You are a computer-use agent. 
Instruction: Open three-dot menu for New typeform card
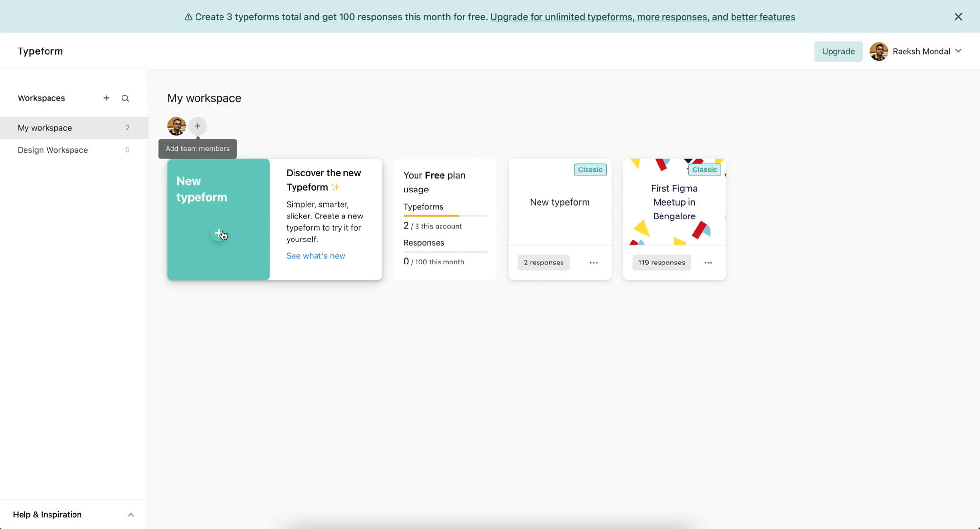coord(594,263)
